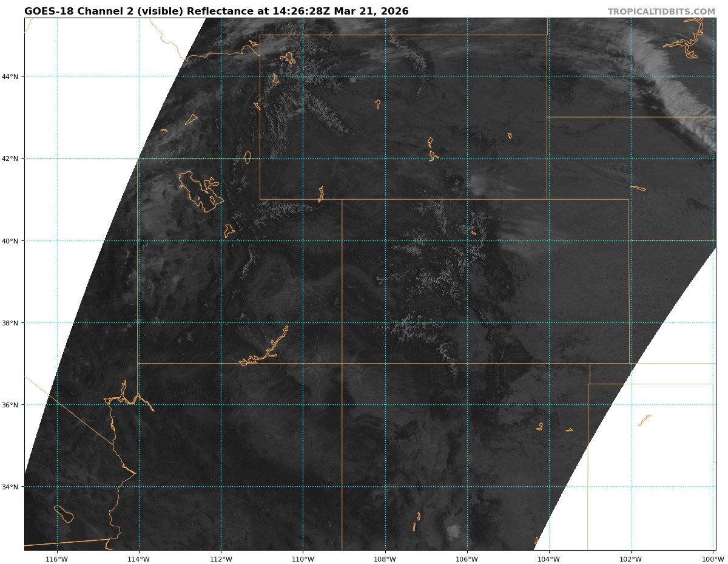Click the 34°N latitude label
The image size is (728, 564).
[x=12, y=487]
